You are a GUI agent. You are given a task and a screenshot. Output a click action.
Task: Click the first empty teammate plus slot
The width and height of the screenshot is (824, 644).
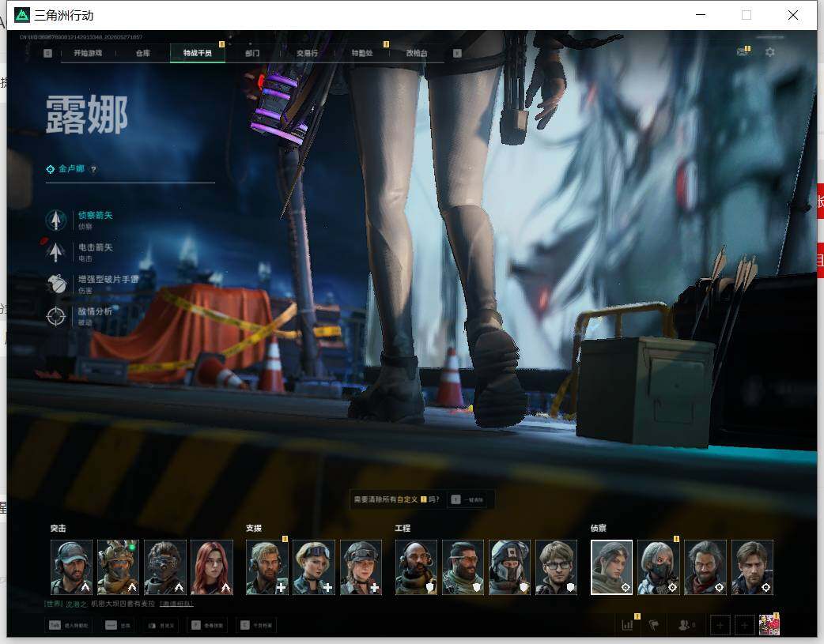click(x=720, y=625)
